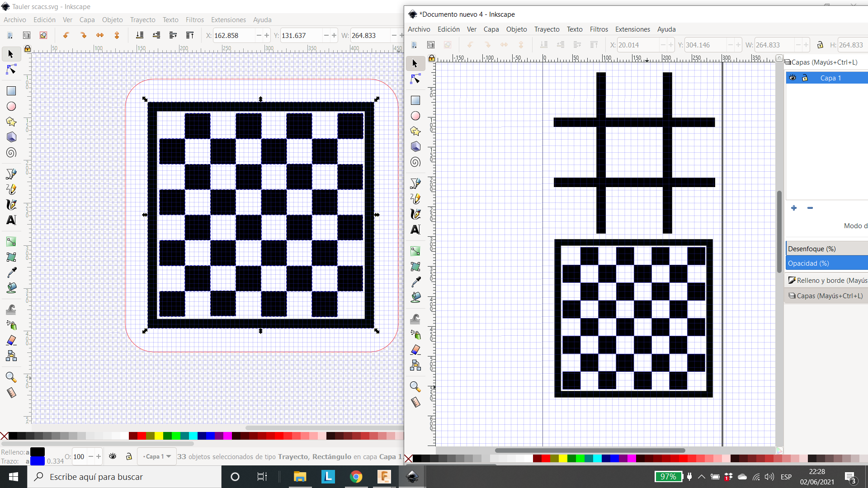Viewport: 868px width, 488px height.
Task: Open Archivo menu in Documento nuevo 4
Action: [x=419, y=29]
